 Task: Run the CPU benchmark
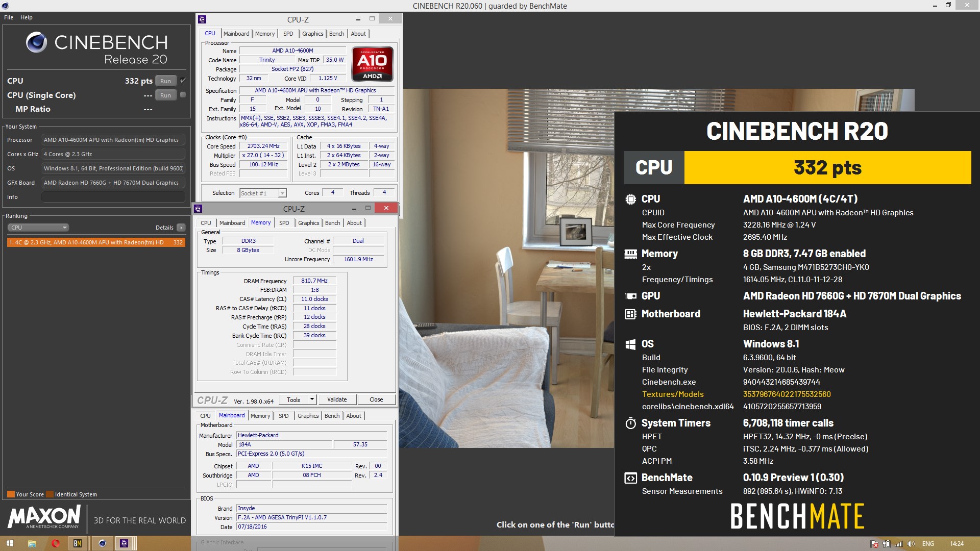click(x=165, y=81)
